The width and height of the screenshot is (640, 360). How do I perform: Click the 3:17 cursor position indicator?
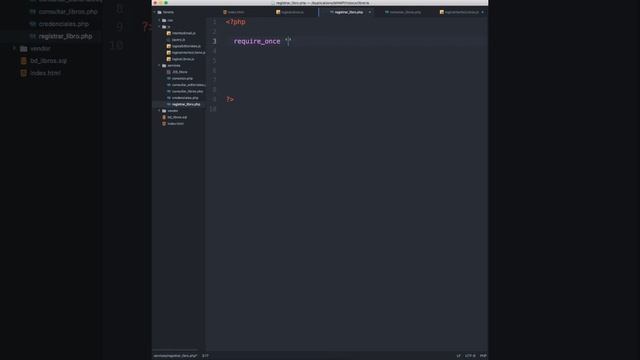pyautogui.click(x=205, y=356)
